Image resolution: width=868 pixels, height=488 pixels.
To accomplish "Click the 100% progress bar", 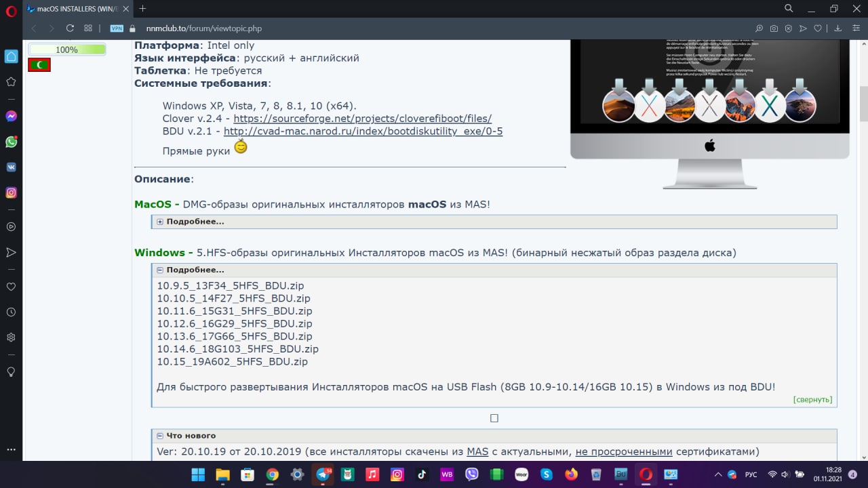I will coord(67,49).
